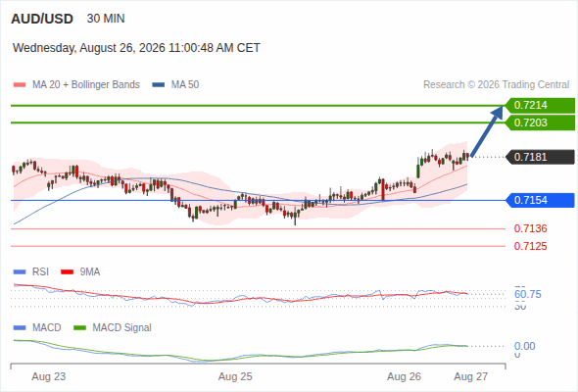Image resolution: width=578 pixels, height=392 pixels.
Task: Click the RSI value 60.75 label
Action: click(x=528, y=294)
